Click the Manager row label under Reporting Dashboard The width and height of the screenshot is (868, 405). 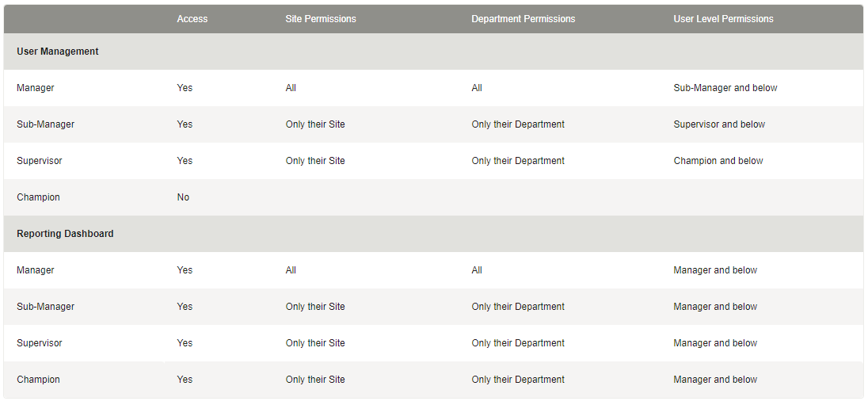(x=36, y=270)
